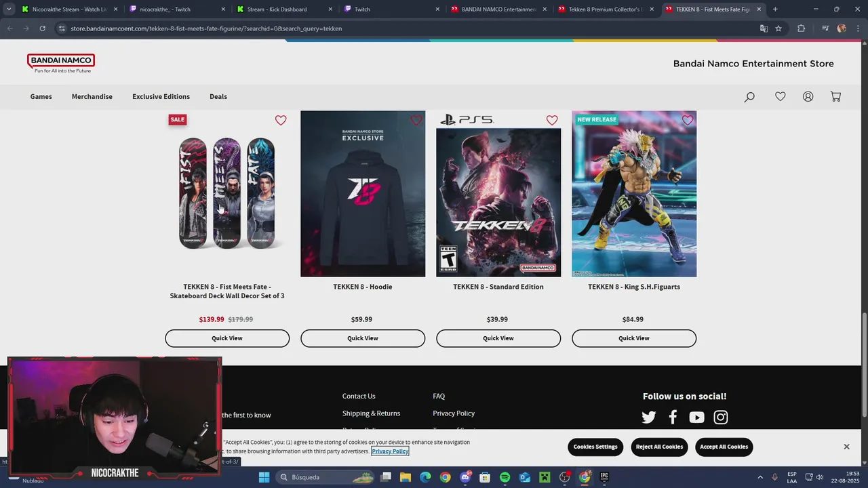The width and height of the screenshot is (868, 488).
Task: Quick View the TEKKEN 8 Hoodie
Action: click(x=363, y=338)
